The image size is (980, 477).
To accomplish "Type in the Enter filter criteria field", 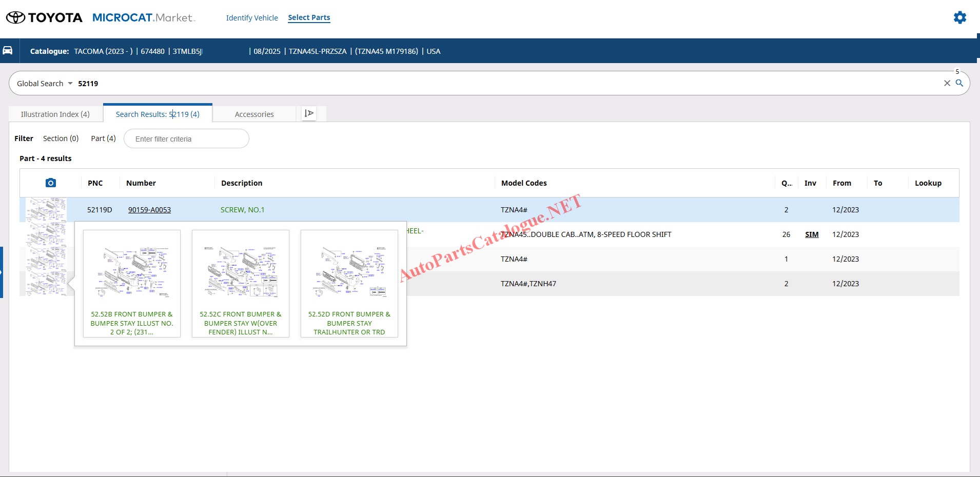I will [x=186, y=139].
